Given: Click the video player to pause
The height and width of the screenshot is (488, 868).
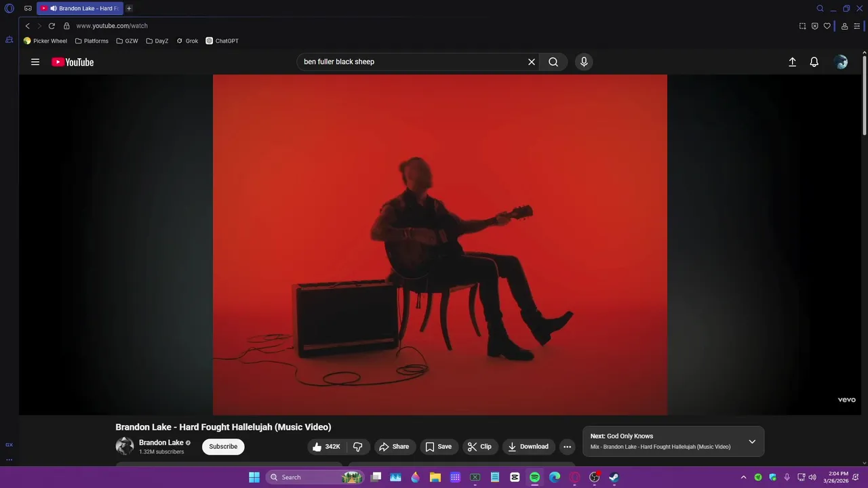Looking at the screenshot, I should (440, 245).
